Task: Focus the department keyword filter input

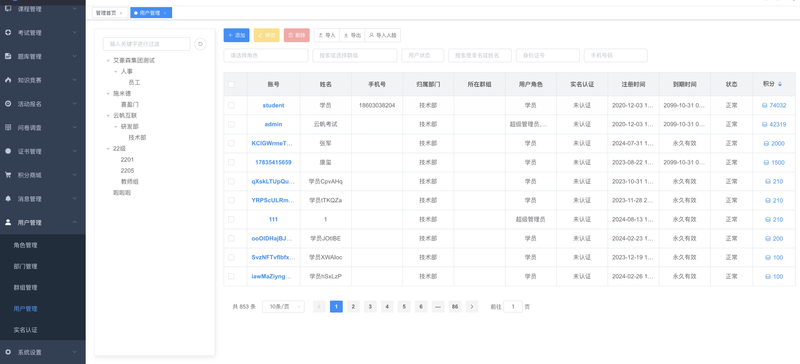Action: (146, 44)
